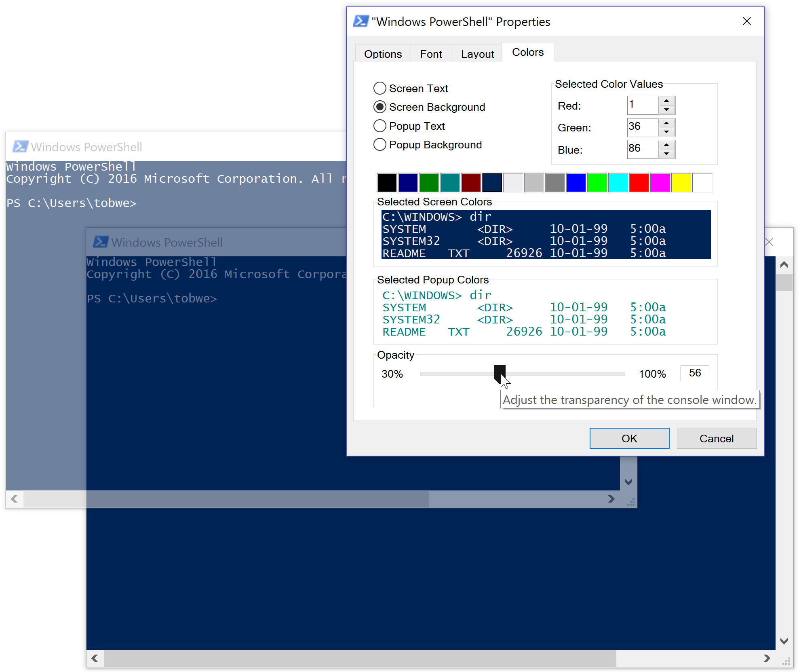Switch to the Font tab
Viewport: 799px width, 672px height.
[431, 54]
